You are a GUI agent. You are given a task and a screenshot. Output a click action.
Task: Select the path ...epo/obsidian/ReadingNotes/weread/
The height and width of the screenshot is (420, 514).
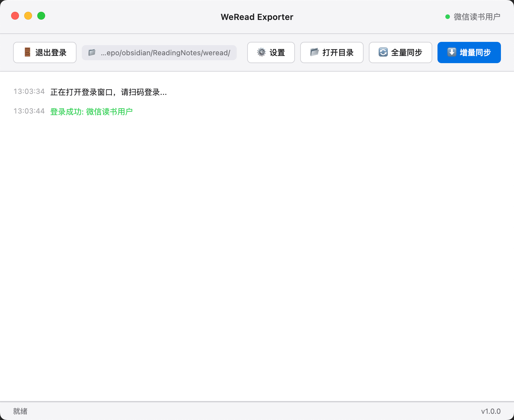[x=165, y=53]
